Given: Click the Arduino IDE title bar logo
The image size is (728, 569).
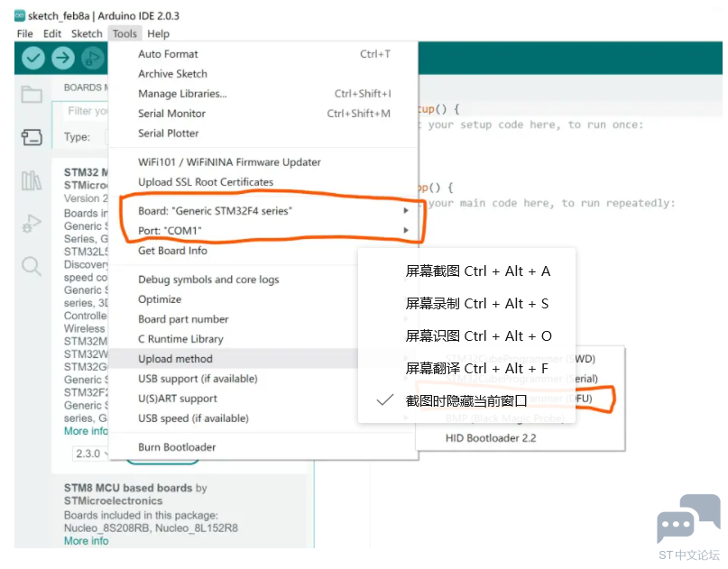Looking at the screenshot, I should [20, 15].
